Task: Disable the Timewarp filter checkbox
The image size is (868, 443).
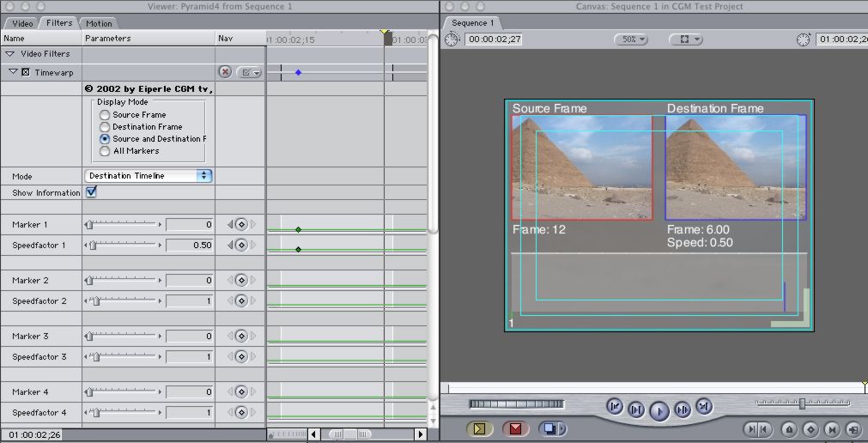Action: point(26,72)
